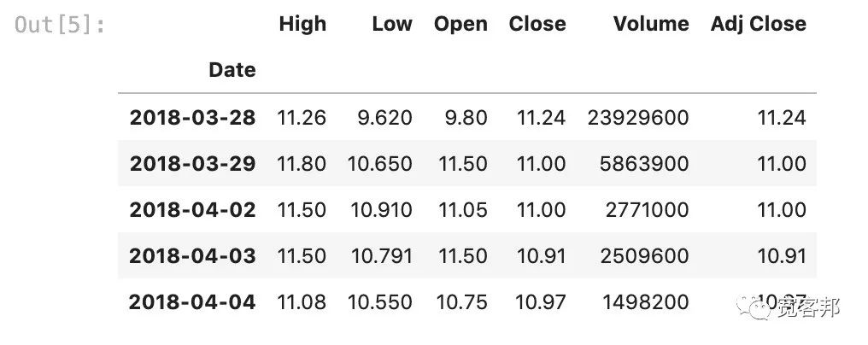Click the Low value 10.791
Screen dimensions: 868x345
(380, 256)
